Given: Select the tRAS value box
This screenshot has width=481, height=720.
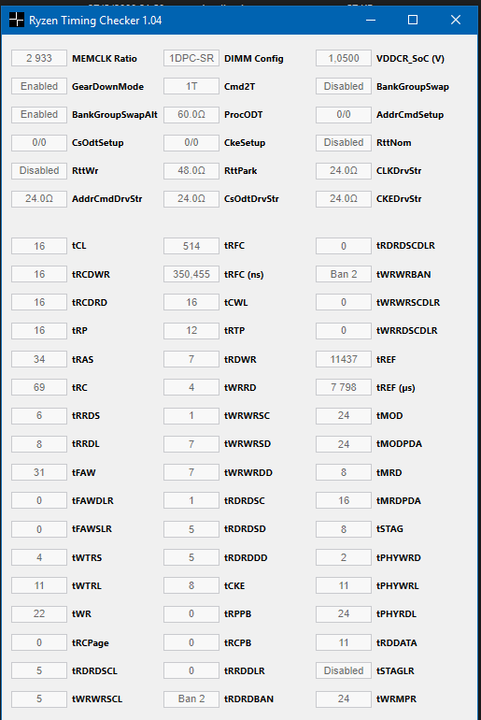Looking at the screenshot, I should point(39,359).
